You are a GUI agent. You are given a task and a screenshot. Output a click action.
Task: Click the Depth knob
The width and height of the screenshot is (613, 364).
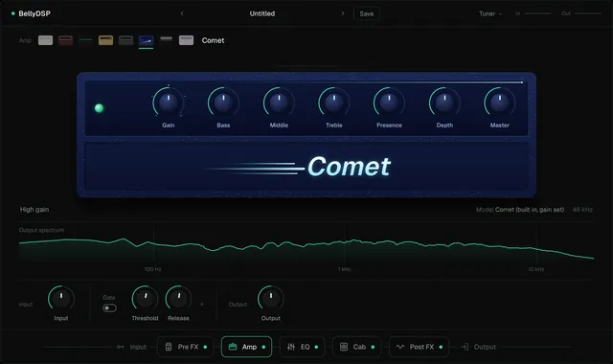click(x=444, y=102)
